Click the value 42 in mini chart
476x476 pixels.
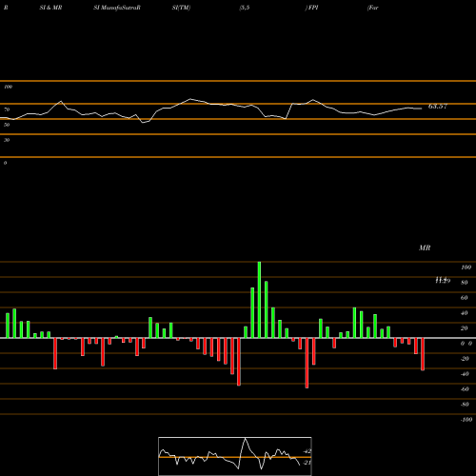pyautogui.click(x=307, y=451)
